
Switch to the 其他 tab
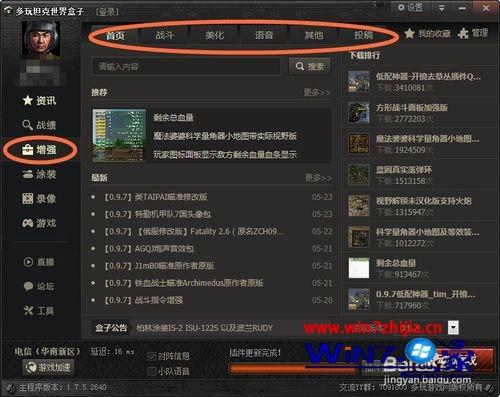click(314, 35)
